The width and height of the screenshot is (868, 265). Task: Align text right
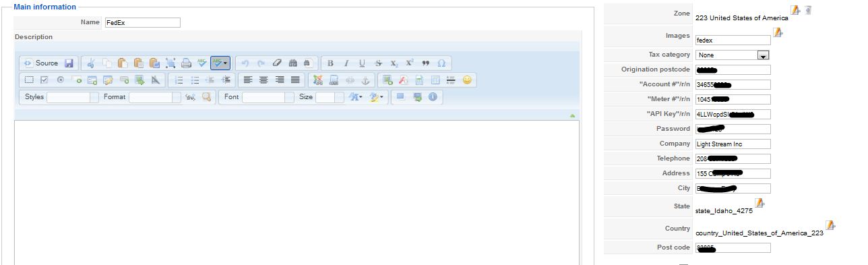tap(280, 80)
